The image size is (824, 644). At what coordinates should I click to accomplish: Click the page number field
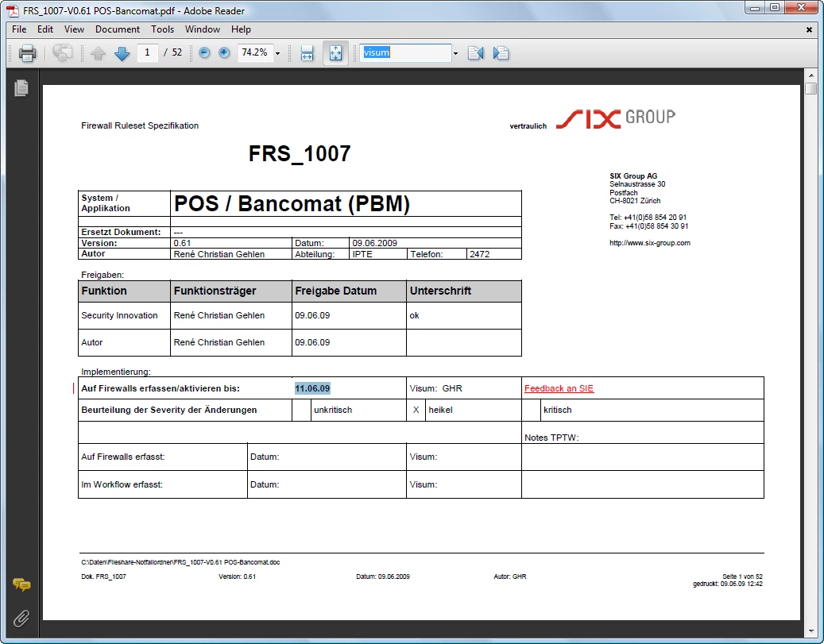coord(147,52)
